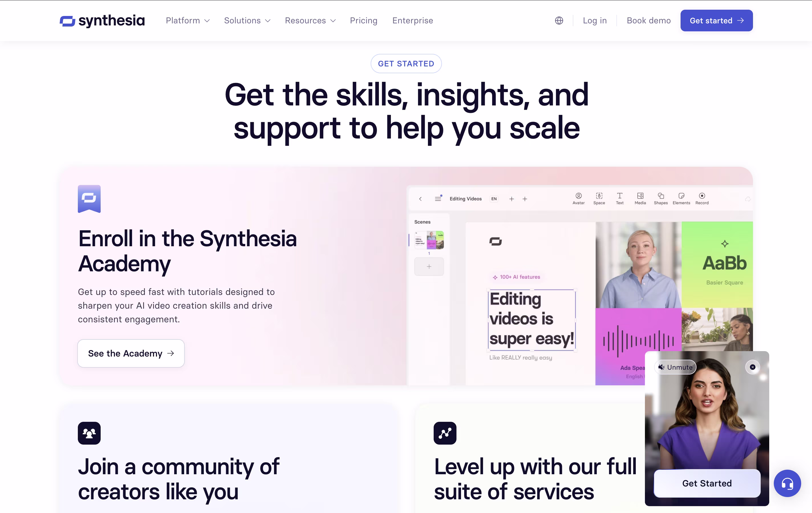Select the Text tool in the editor
This screenshot has width=812, height=513.
pyautogui.click(x=620, y=199)
